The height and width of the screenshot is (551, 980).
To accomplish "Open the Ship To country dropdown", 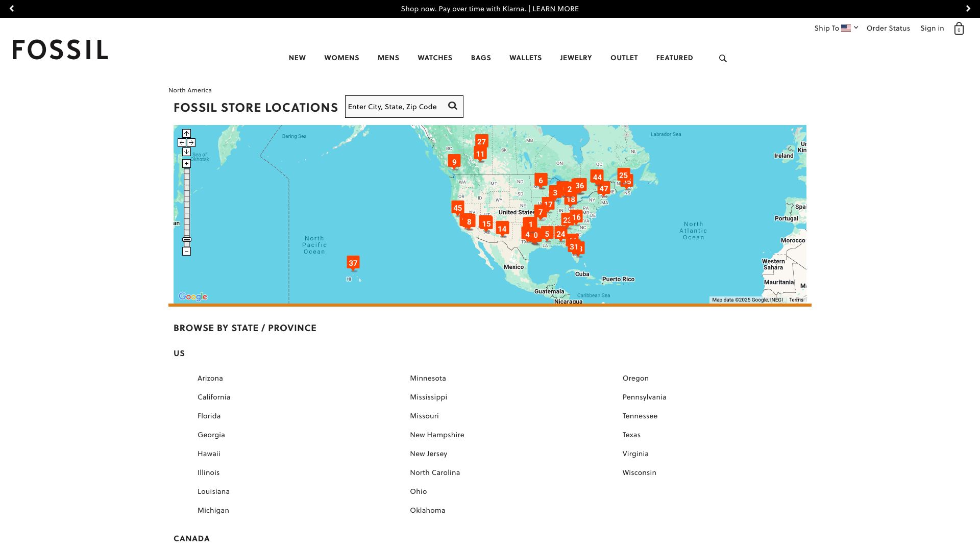I will (836, 28).
